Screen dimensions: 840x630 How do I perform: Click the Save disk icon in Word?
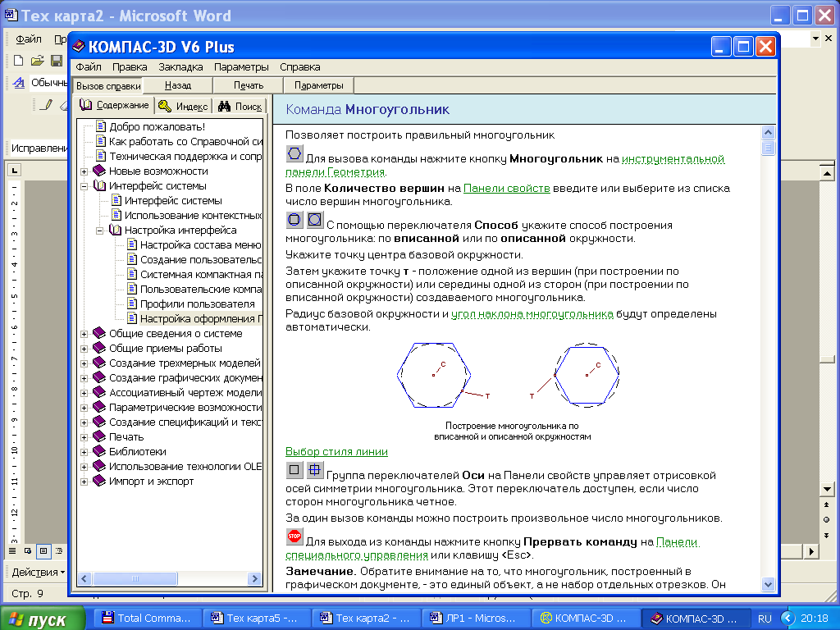pos(57,61)
